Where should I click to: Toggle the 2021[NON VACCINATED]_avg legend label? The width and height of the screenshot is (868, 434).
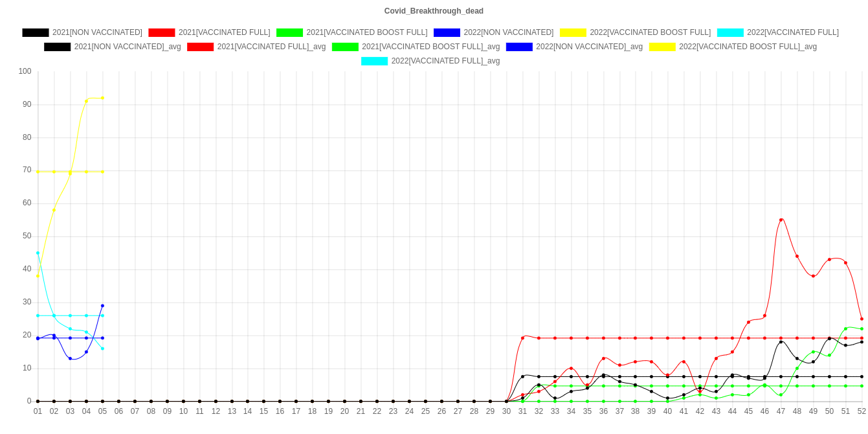tap(128, 47)
